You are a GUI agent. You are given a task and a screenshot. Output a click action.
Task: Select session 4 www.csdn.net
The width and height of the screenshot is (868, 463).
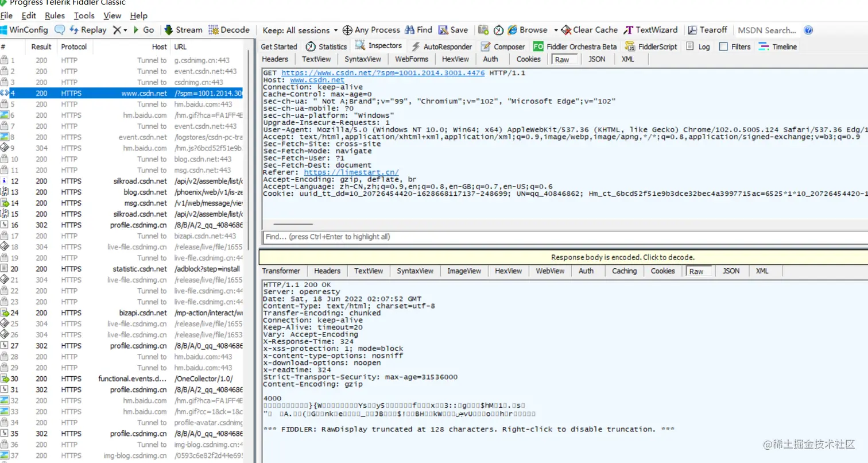point(121,93)
